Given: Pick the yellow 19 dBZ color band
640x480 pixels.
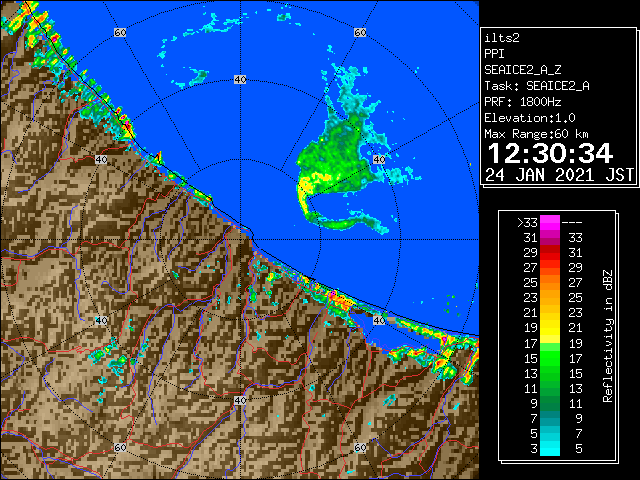Looking at the screenshot, I should pyautogui.click(x=550, y=328).
